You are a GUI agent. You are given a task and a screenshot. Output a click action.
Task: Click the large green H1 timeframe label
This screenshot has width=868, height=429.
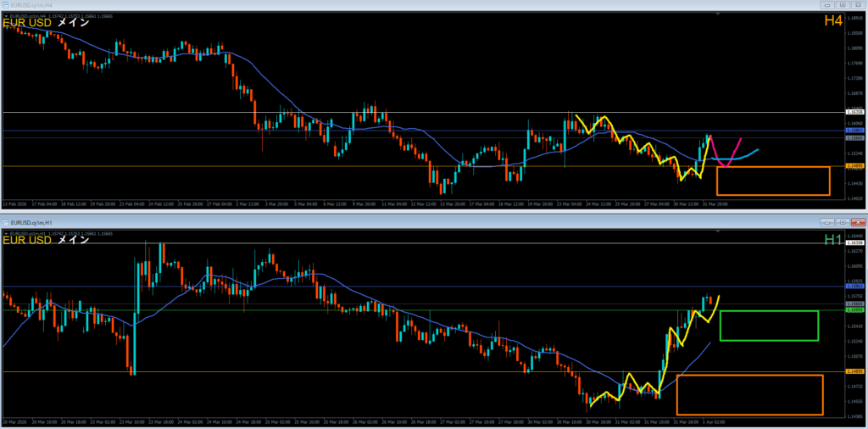tap(833, 240)
